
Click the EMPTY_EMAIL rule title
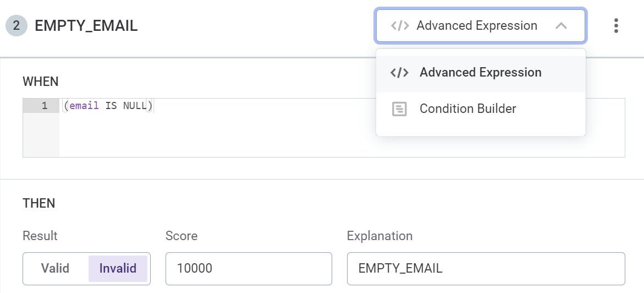[86, 26]
